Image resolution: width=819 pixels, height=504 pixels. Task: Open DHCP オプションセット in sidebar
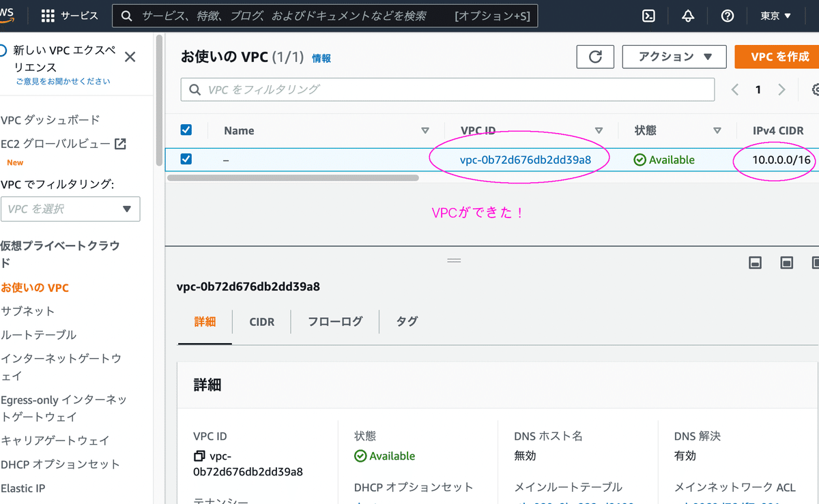click(60, 464)
